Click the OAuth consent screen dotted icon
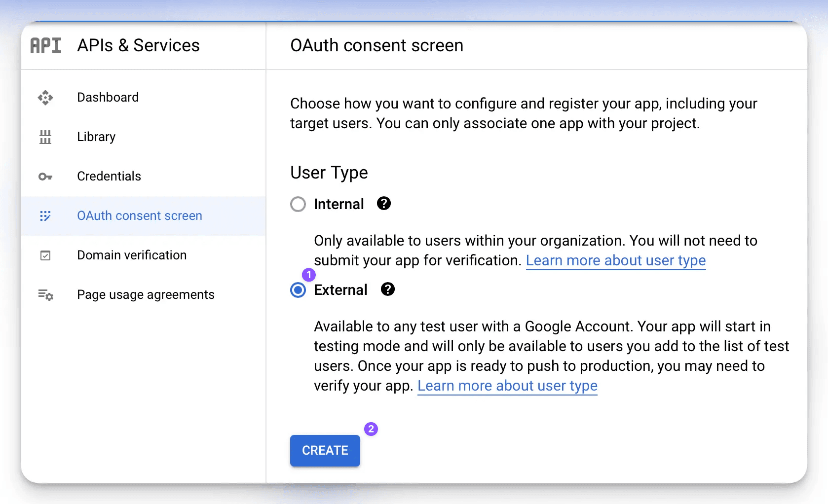Viewport: 828px width, 504px height. (x=45, y=216)
